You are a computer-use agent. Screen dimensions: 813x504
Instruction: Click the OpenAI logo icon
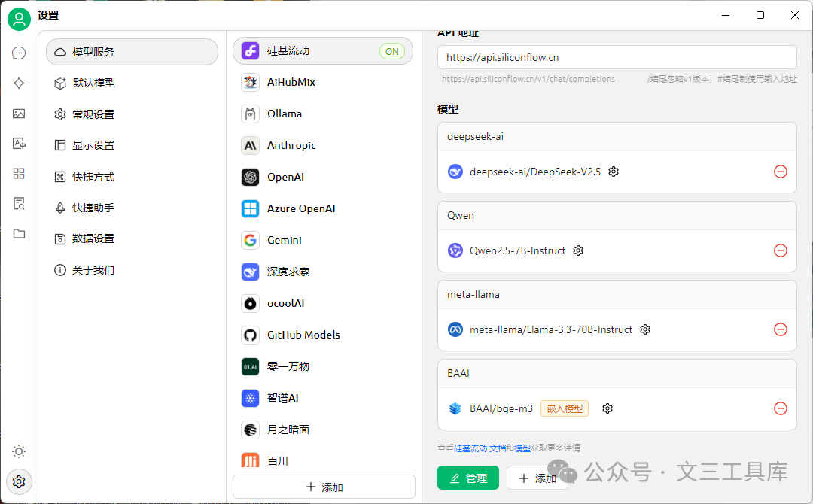(x=251, y=177)
